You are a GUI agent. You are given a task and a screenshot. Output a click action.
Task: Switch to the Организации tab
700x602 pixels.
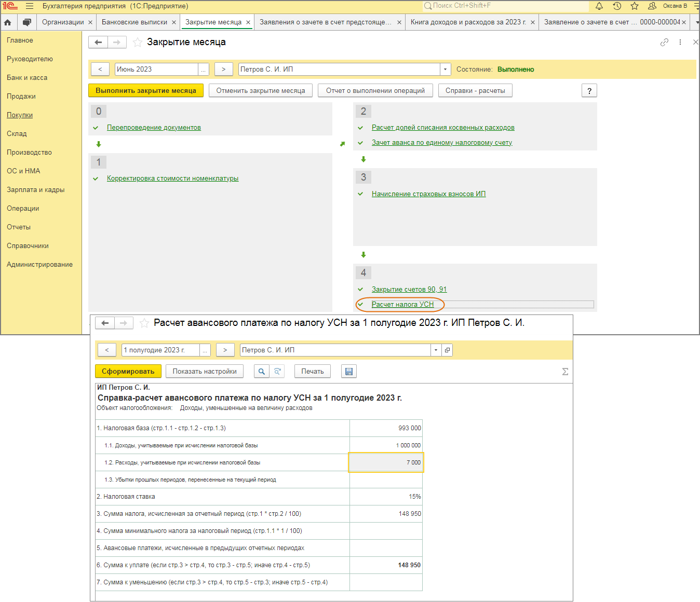tap(63, 22)
